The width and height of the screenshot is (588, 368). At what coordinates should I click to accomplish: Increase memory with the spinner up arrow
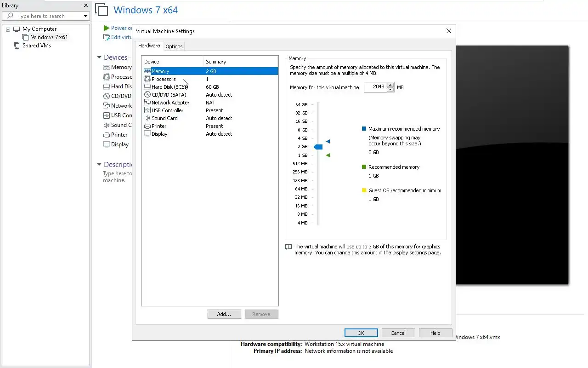coord(390,85)
